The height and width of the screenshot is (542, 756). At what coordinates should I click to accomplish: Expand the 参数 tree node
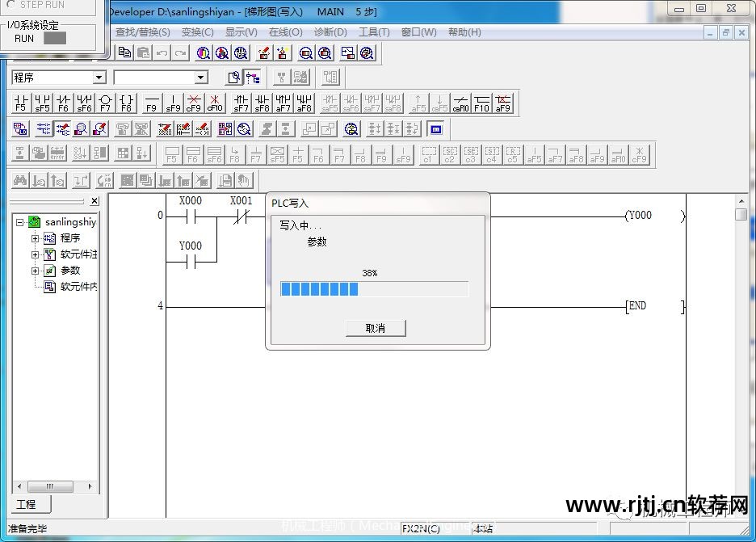[36, 271]
